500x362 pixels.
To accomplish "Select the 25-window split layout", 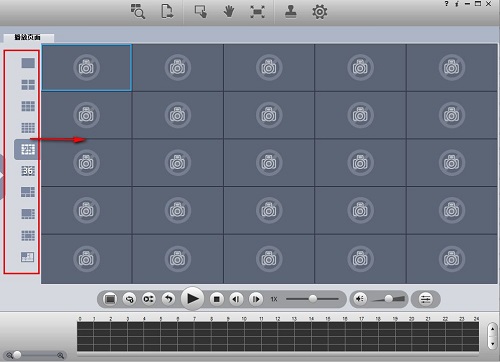I will click(28, 149).
